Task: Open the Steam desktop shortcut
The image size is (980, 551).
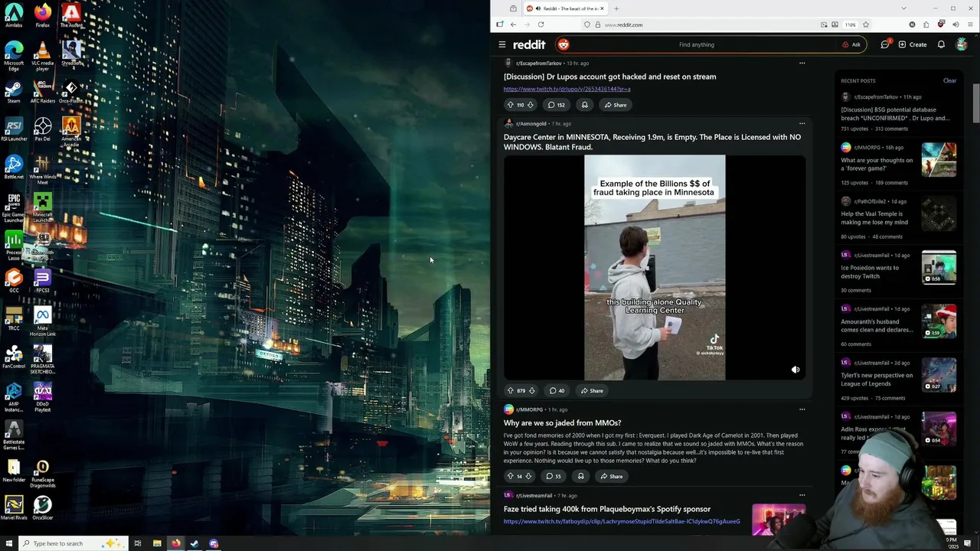Action: coord(14,92)
